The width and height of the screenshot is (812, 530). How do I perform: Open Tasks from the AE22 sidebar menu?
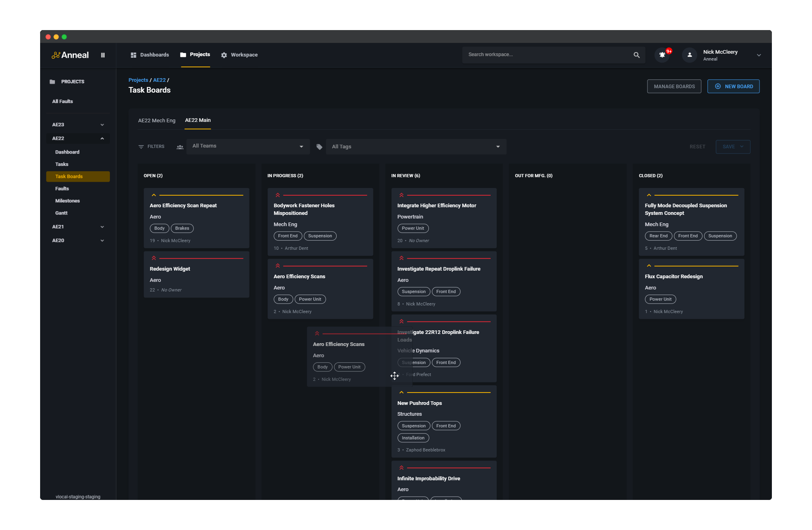62,164
